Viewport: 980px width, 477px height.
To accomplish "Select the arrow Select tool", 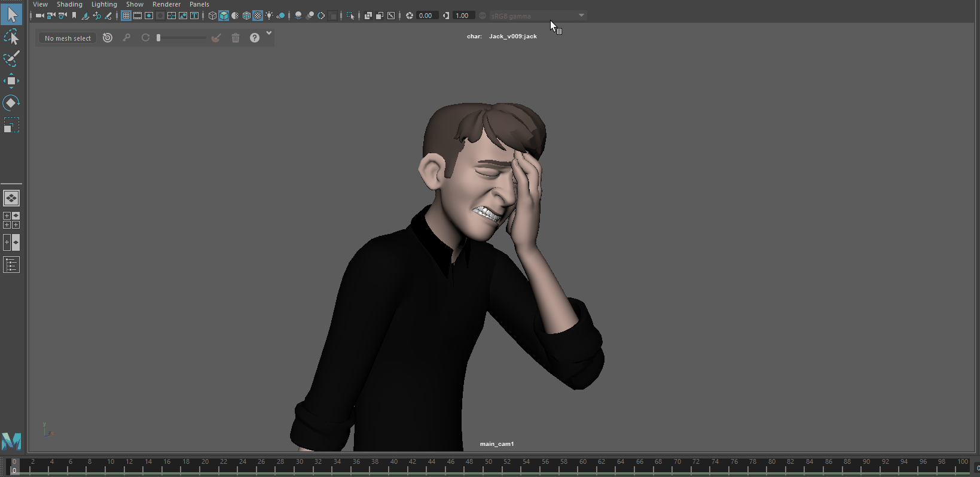I will 11,14.
